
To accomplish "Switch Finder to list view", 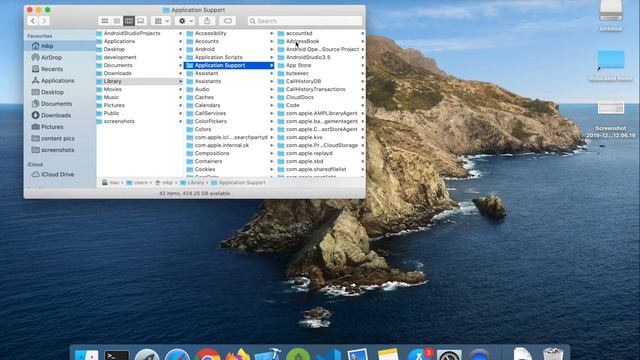I will (117, 21).
